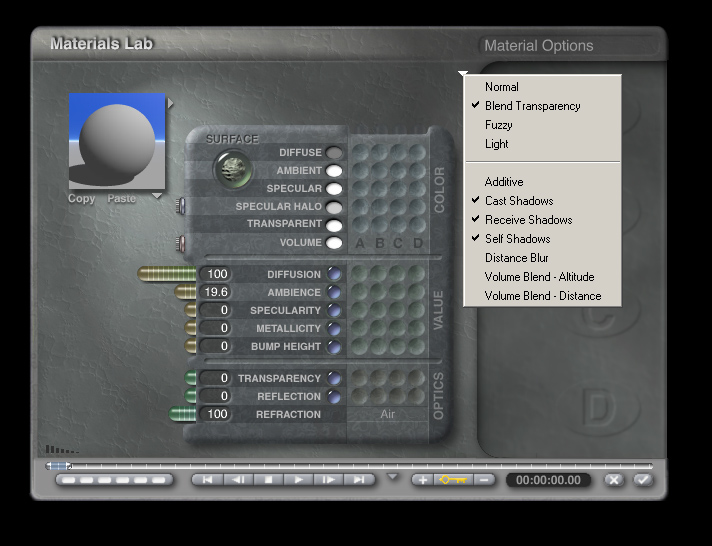Click the Bump Height blue value ball
The width and height of the screenshot is (712, 546).
pos(334,346)
